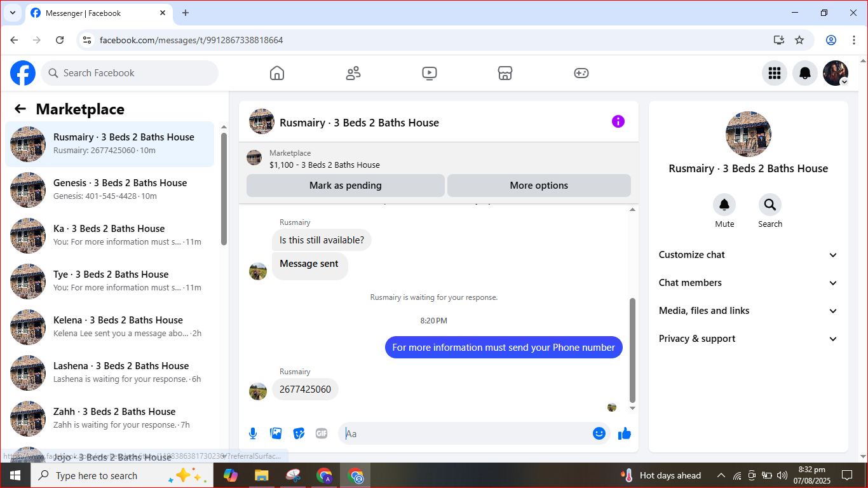Mute the chat with bell icon
This screenshot has width=868, height=488.
click(x=724, y=205)
